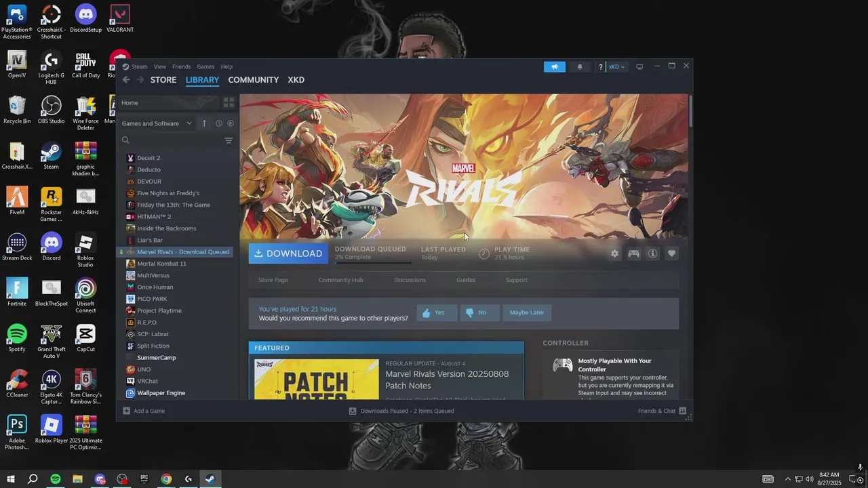
Task: Open Spotify from the Windows taskbar
Action: pyautogui.click(x=56, y=479)
